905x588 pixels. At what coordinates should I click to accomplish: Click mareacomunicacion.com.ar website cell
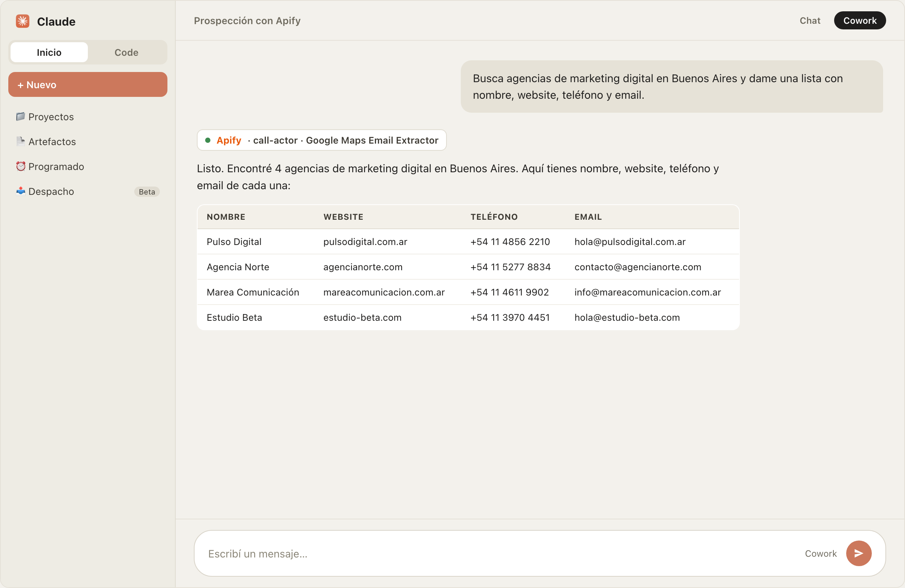384,292
